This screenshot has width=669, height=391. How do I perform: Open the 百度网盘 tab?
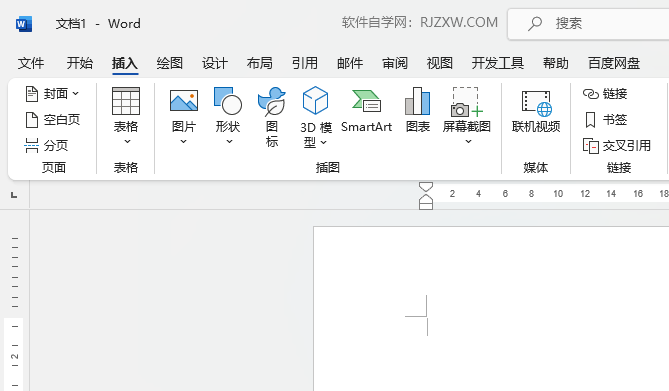[614, 63]
